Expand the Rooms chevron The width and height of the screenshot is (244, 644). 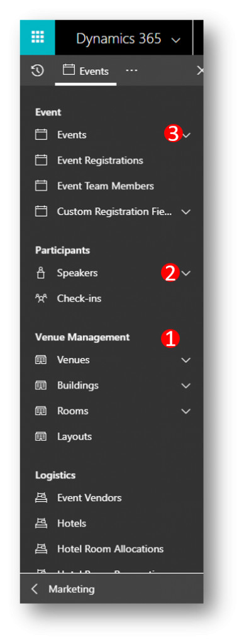(x=187, y=411)
